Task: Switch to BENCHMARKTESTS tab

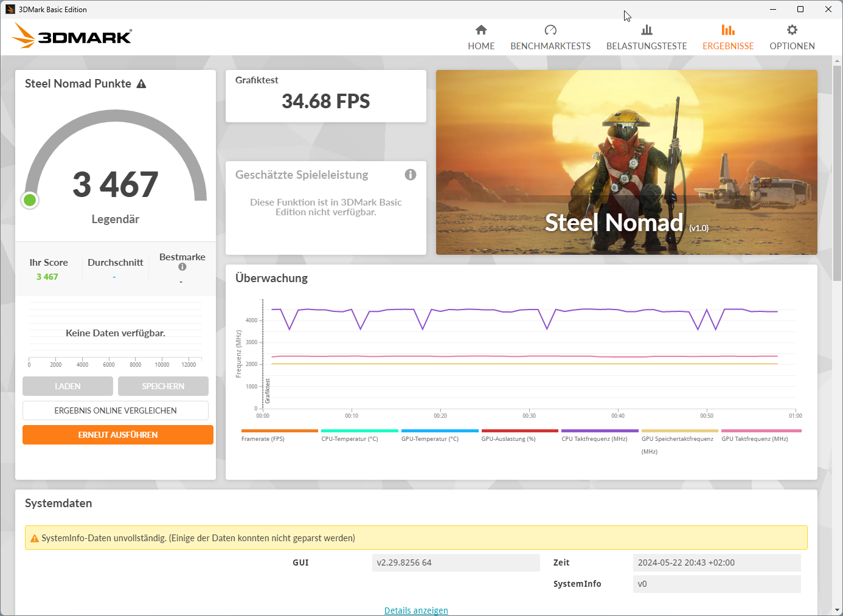Action: pyautogui.click(x=550, y=37)
